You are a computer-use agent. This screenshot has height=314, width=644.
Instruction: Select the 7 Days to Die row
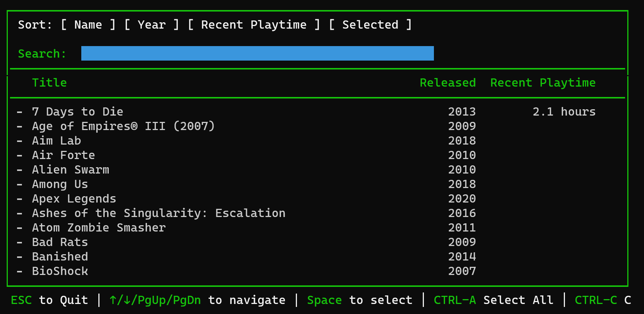(x=306, y=111)
